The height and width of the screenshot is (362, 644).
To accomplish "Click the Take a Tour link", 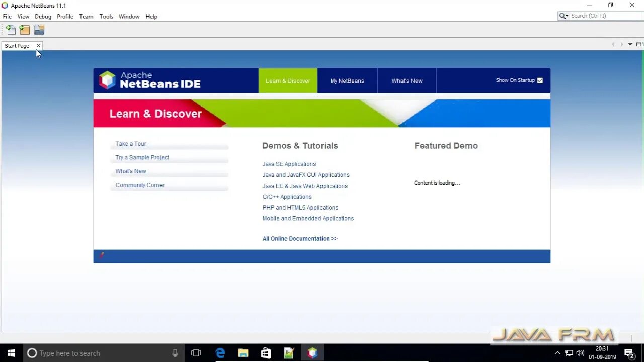I will [131, 144].
